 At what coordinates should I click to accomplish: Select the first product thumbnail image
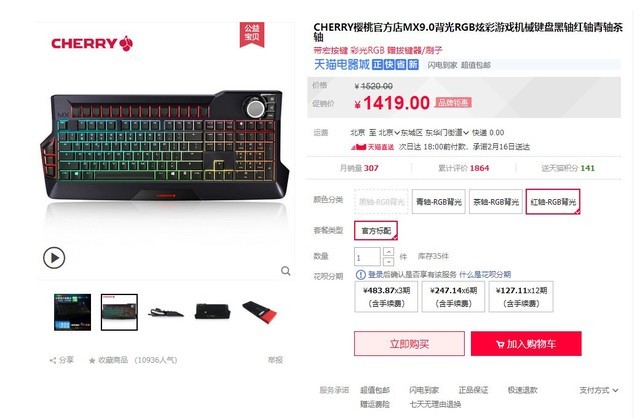click(x=73, y=312)
